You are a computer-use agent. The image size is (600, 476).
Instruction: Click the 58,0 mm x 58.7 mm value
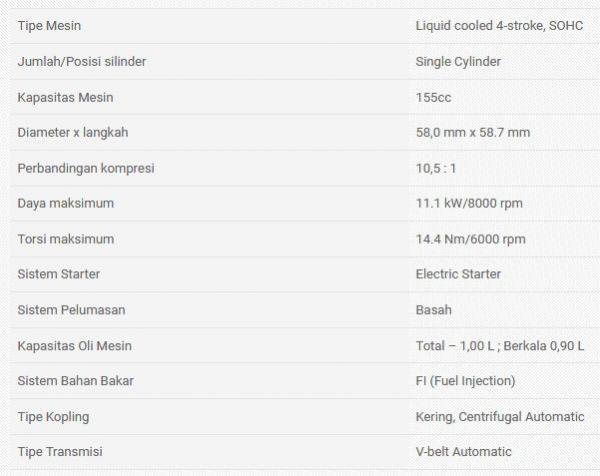[x=472, y=132]
